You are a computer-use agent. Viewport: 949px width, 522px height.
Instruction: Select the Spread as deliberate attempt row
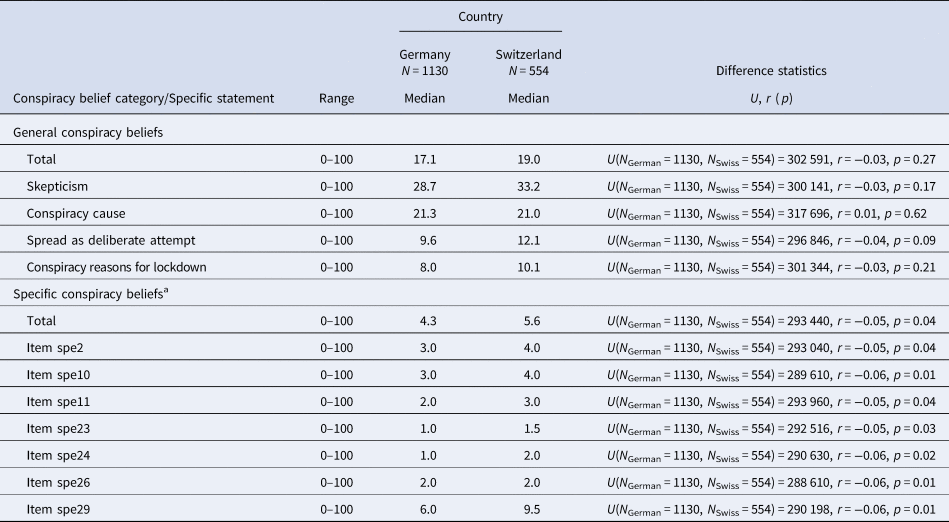pyautogui.click(x=474, y=240)
